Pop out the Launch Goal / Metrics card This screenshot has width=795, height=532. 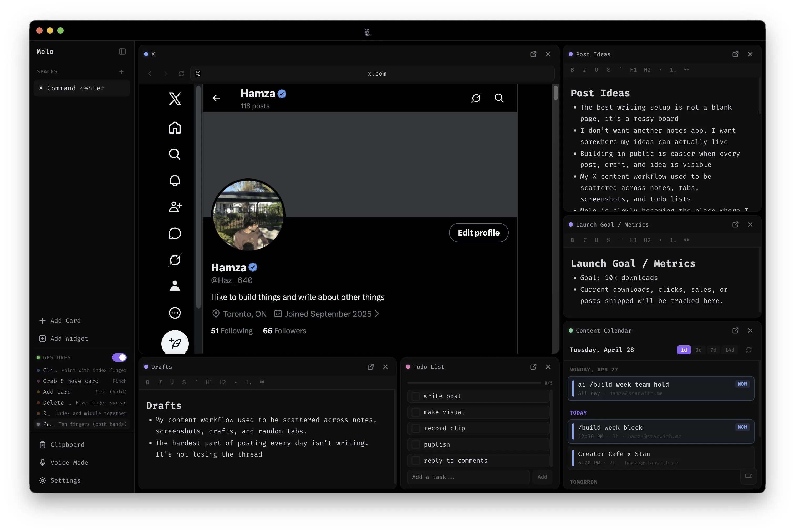click(735, 225)
